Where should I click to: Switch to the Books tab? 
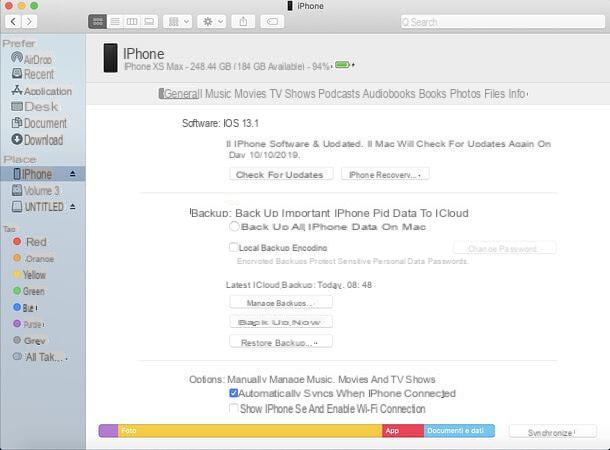433,94
